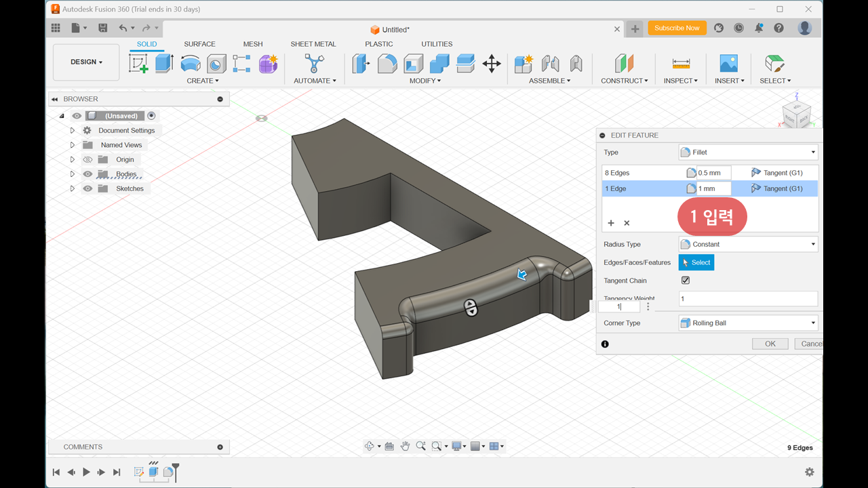Click the Undo arrow
Screen dimensions: 868x488
(x=123, y=28)
